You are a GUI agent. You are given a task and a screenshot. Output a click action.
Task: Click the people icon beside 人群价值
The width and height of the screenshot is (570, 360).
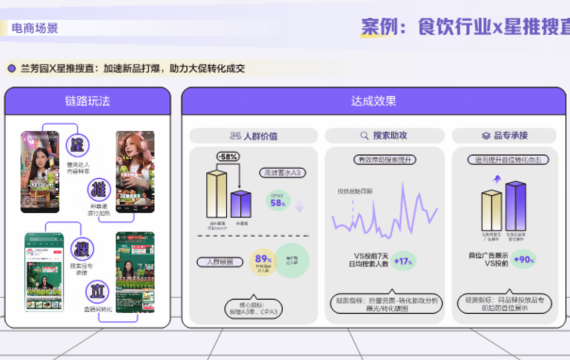[x=235, y=136]
